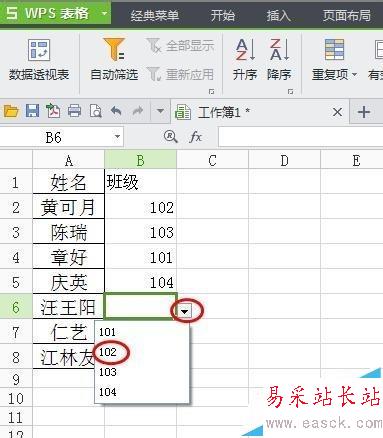Expand quick access toolbar options arrow
Image resolution: width=383 pixels, height=438 pixels.
[x=160, y=111]
